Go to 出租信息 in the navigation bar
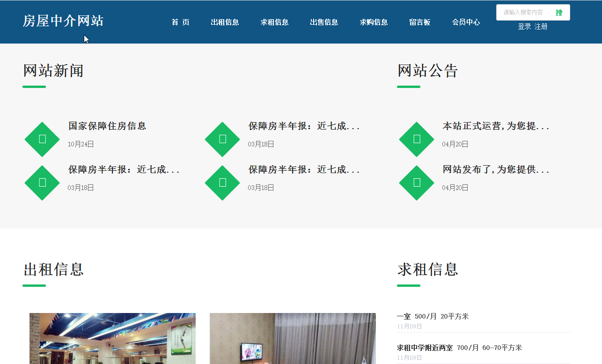The height and width of the screenshot is (364, 602). pyautogui.click(x=225, y=22)
